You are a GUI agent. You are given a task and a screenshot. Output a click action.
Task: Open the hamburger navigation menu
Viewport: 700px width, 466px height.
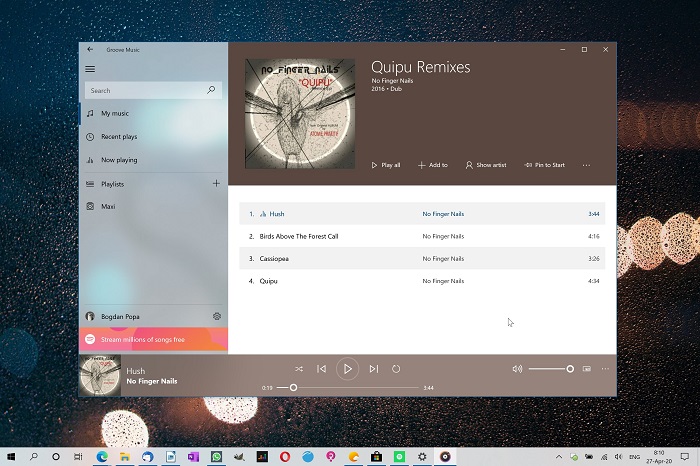[90, 69]
